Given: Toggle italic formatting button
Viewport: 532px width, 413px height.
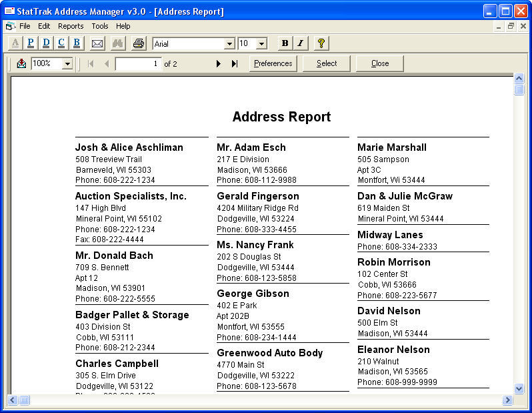Looking at the screenshot, I should click(x=300, y=43).
